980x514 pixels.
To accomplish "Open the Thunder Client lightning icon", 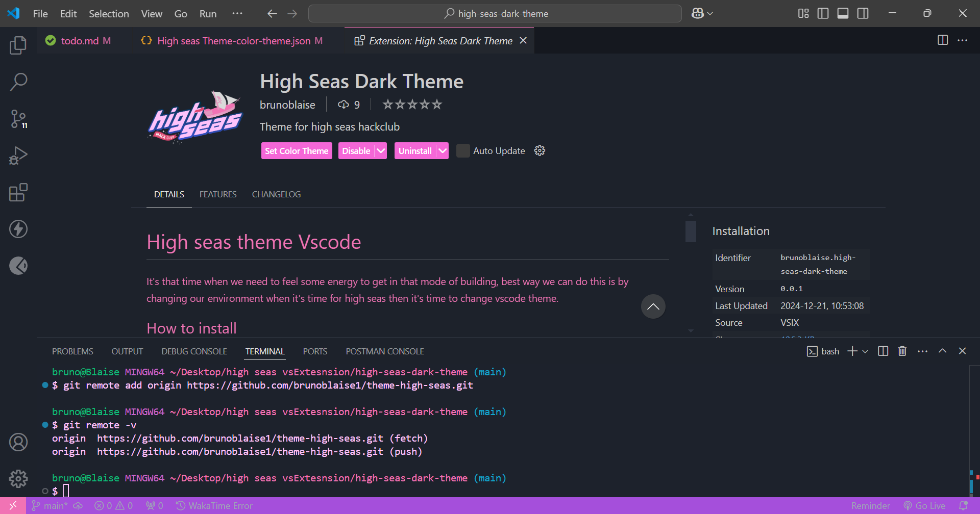I will click(18, 229).
